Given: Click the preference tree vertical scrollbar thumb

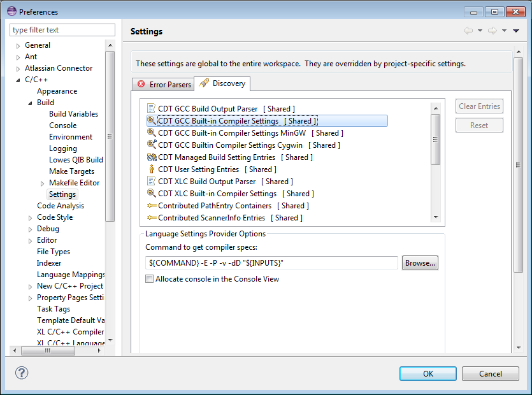Looking at the screenshot, I should pyautogui.click(x=110, y=136).
